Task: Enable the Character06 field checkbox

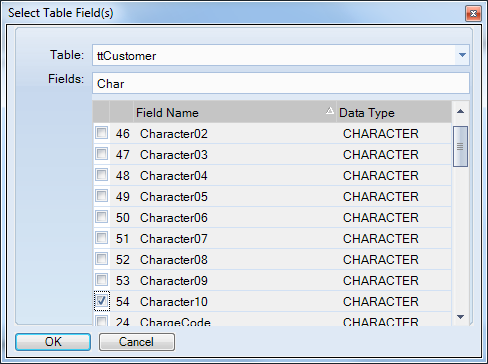Action: point(101,217)
